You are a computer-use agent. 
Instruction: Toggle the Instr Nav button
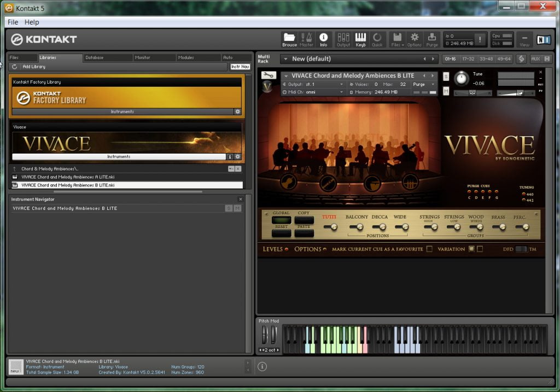240,67
